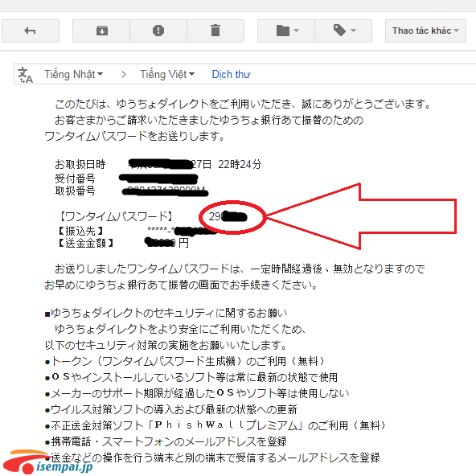Screen dimensions: 476x476
Task: Expand the Thao tác khác dropdown
Action: pyautogui.click(x=425, y=31)
